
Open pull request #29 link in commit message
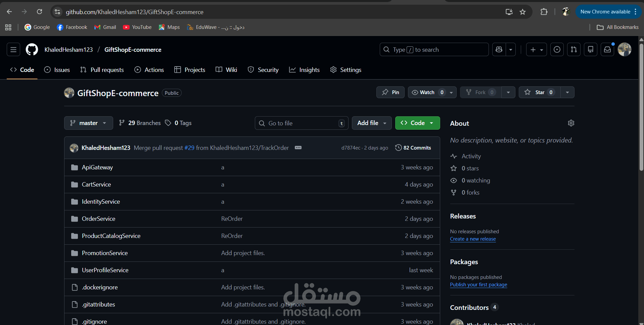pyautogui.click(x=189, y=148)
